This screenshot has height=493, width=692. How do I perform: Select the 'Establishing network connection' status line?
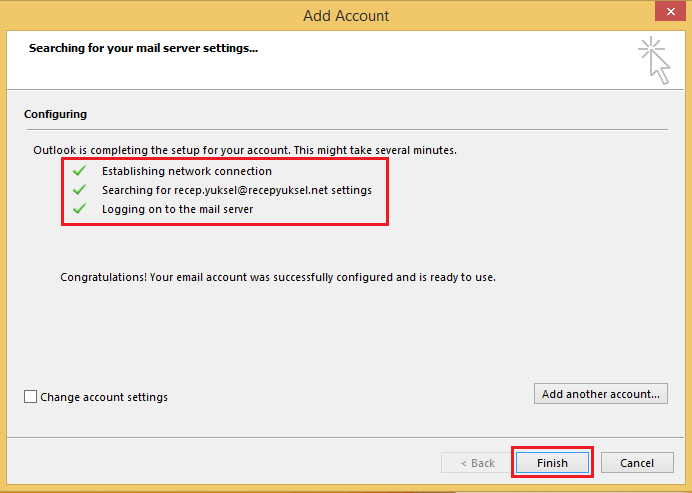click(x=187, y=171)
